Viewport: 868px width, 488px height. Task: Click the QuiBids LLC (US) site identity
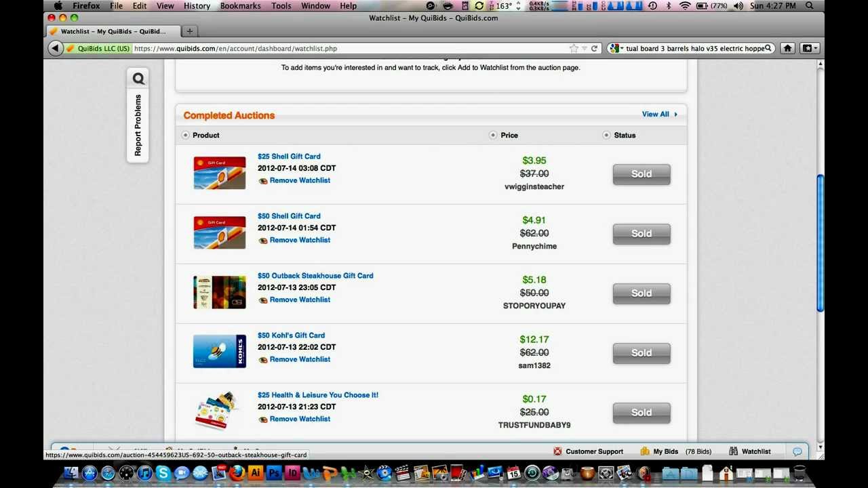98,48
